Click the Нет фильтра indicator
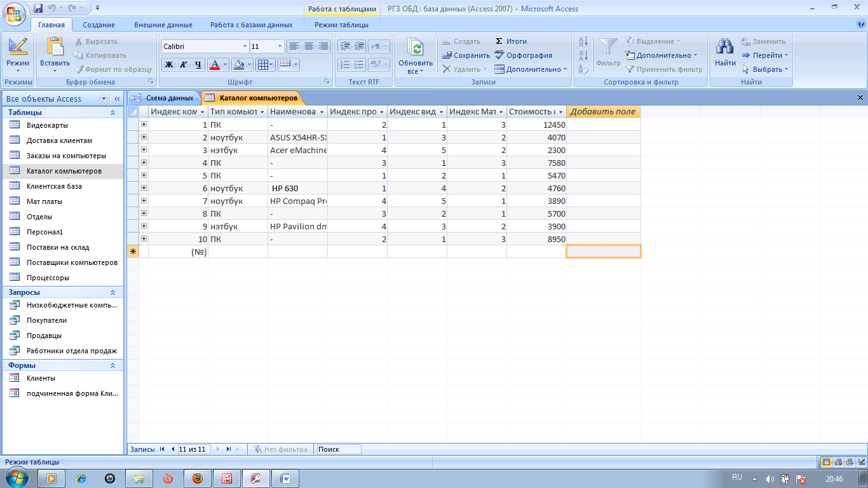The width and height of the screenshot is (868, 488). (x=280, y=449)
